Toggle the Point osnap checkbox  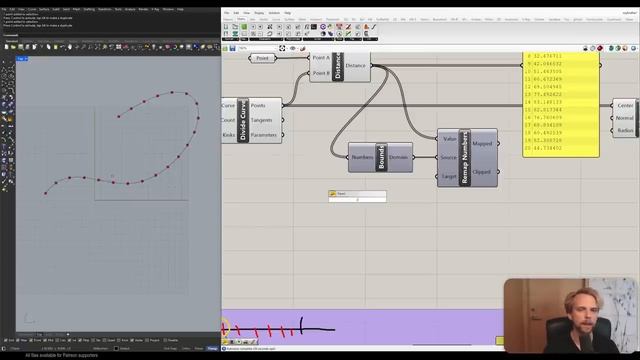(32, 340)
